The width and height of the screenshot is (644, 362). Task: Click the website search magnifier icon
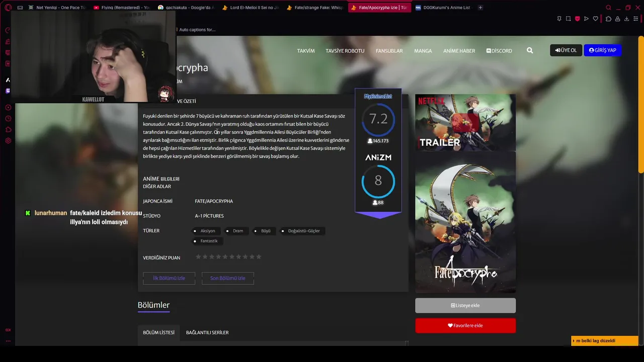pyautogui.click(x=530, y=50)
